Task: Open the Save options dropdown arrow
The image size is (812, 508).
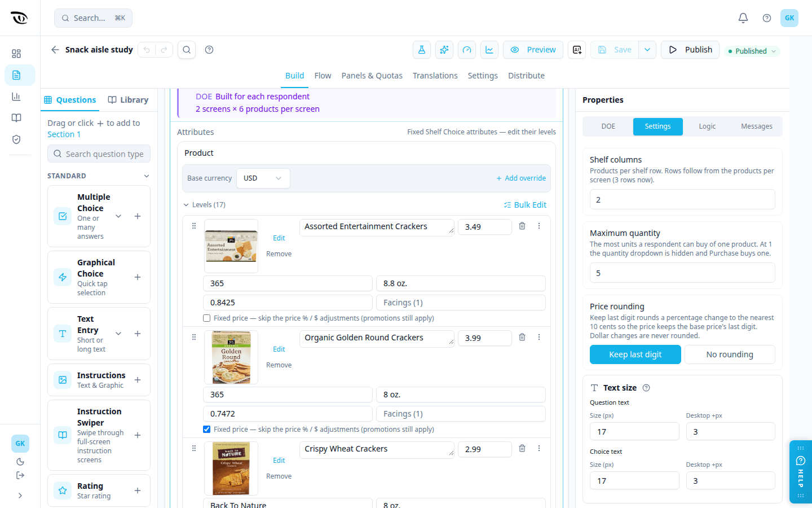Action: (647, 50)
